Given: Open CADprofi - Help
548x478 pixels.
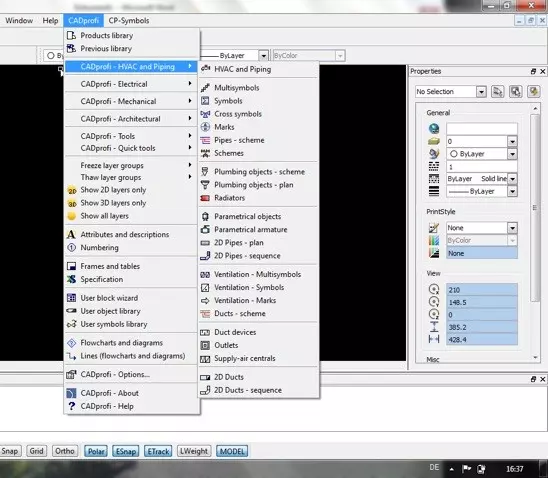Looking at the screenshot, I should coord(107,406).
